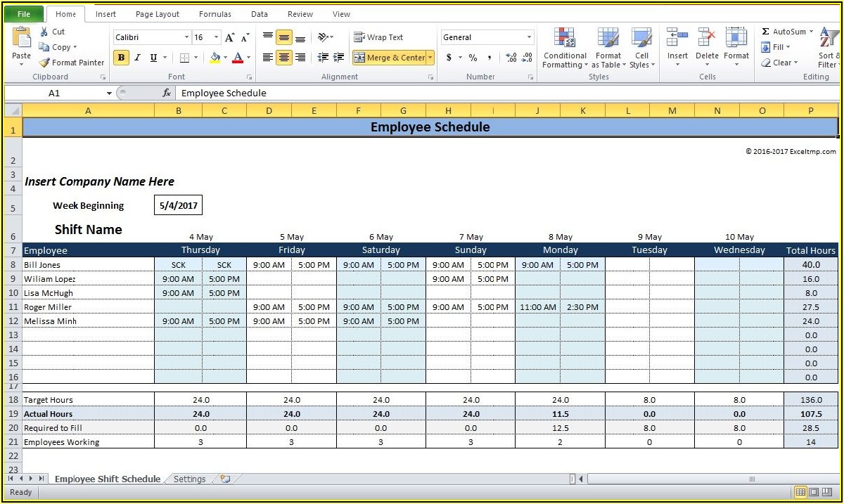Click the Insert Function fx icon
This screenshot has width=844, height=504.
tap(167, 93)
